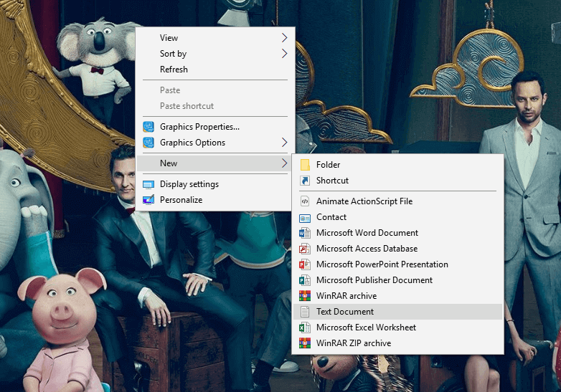Expand the New submenu arrow
The image size is (561, 392).
[x=284, y=163]
